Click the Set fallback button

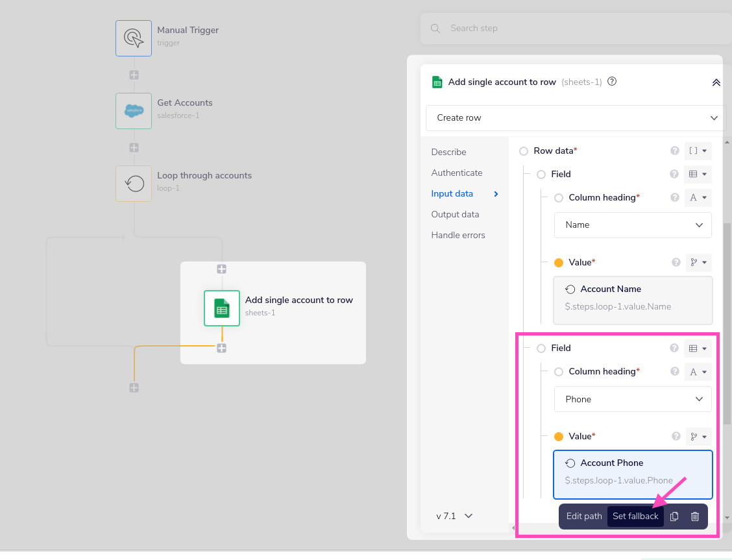pyautogui.click(x=635, y=517)
